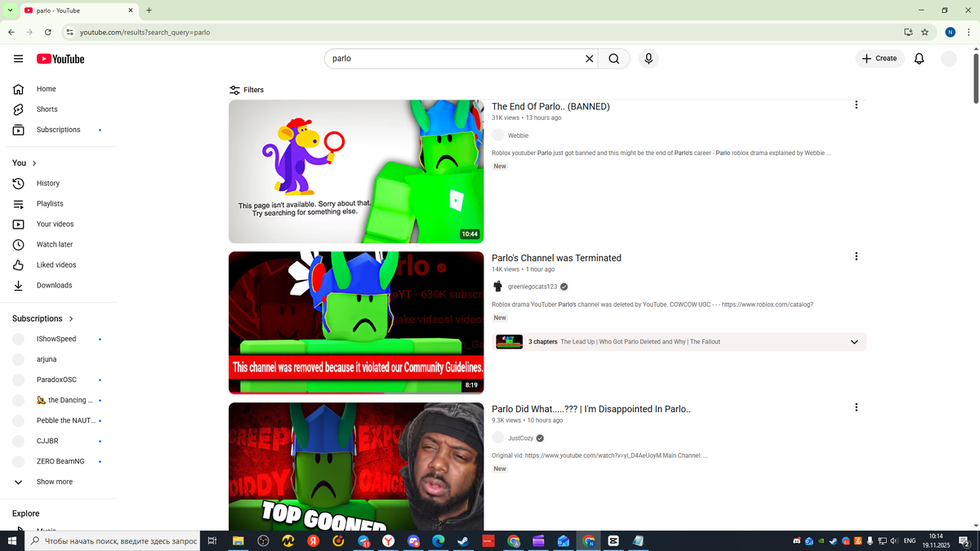Viewport: 980px width, 551px height.
Task: Open the greenlegocats123 channel avatar
Action: point(497,287)
